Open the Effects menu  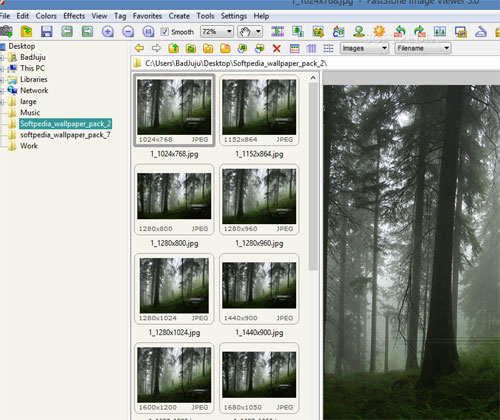74,16
